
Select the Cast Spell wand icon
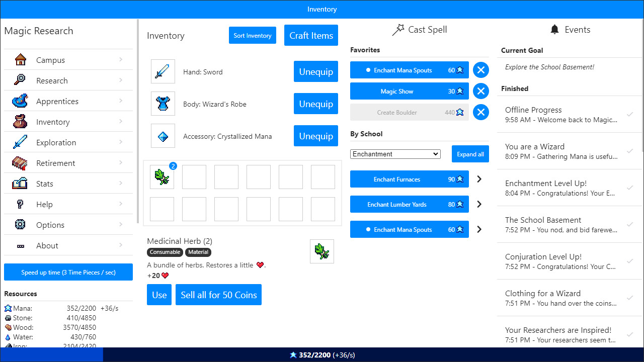(x=397, y=29)
